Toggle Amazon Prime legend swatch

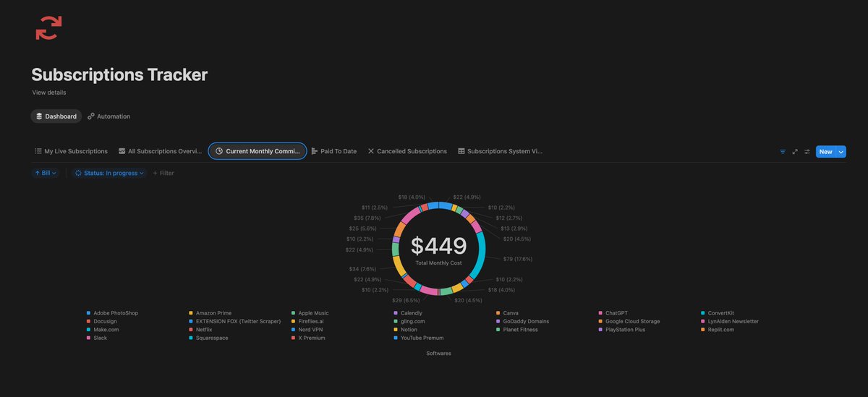[x=191, y=313]
